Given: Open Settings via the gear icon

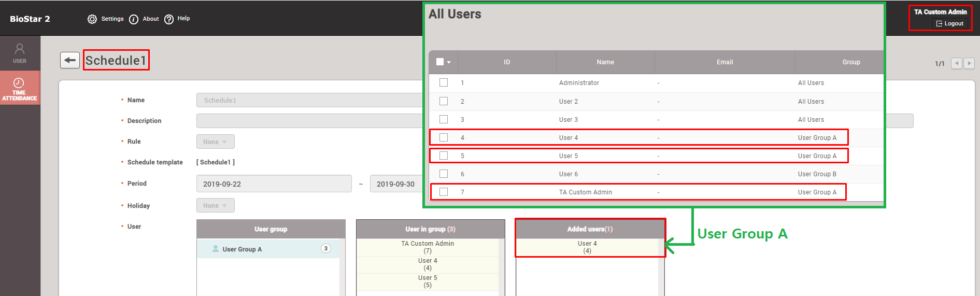Looking at the screenshot, I should (x=92, y=19).
